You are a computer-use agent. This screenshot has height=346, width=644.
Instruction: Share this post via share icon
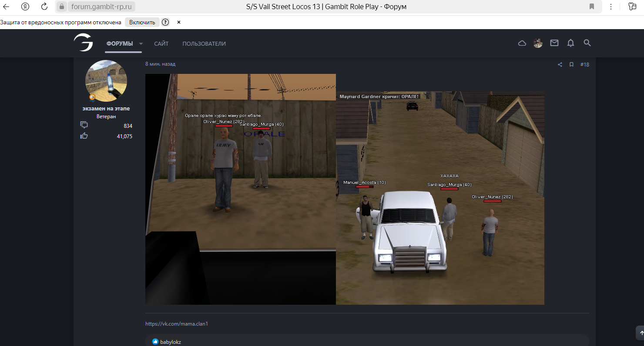[x=560, y=65]
